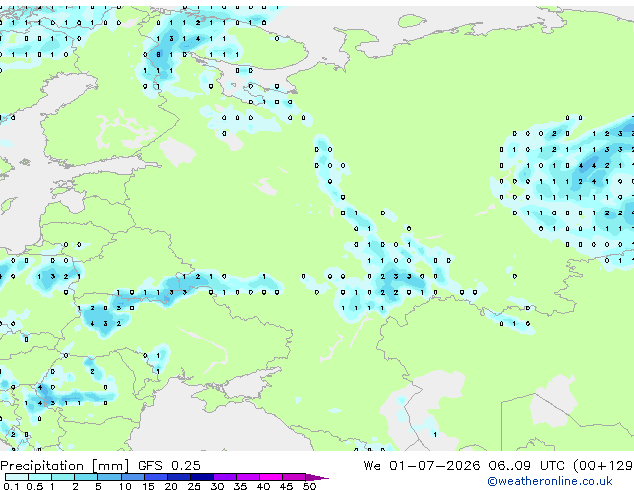Click the '0.1' legend scale label
634x490 pixels.
[x=11, y=486]
